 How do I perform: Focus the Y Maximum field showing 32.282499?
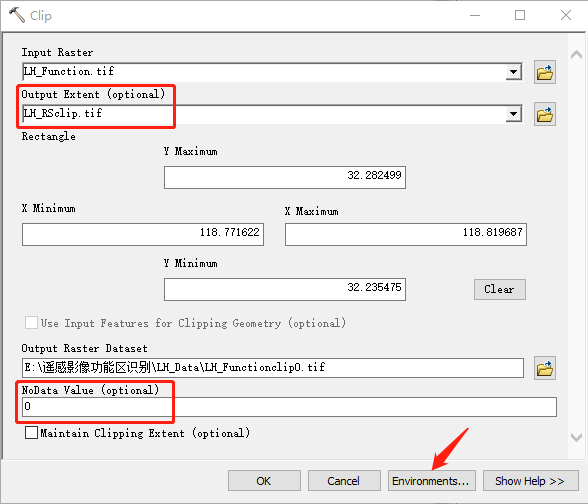(x=285, y=177)
